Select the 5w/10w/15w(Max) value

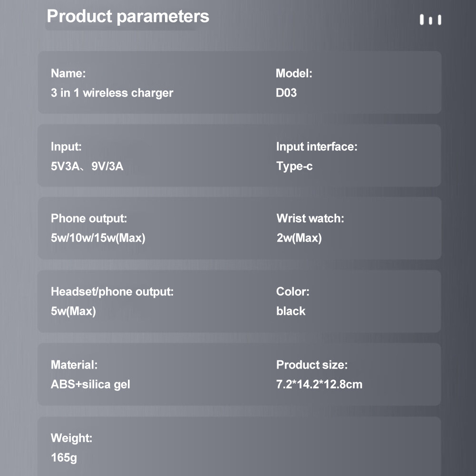(x=98, y=238)
